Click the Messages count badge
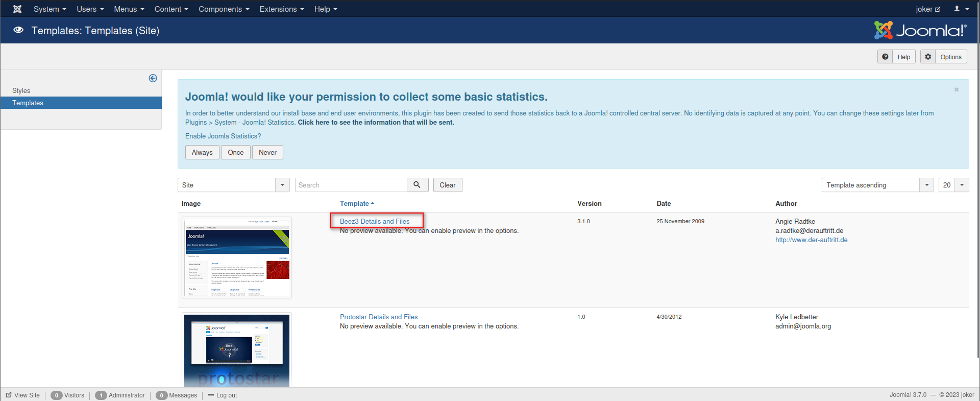This screenshot has height=401, width=980. click(x=162, y=395)
